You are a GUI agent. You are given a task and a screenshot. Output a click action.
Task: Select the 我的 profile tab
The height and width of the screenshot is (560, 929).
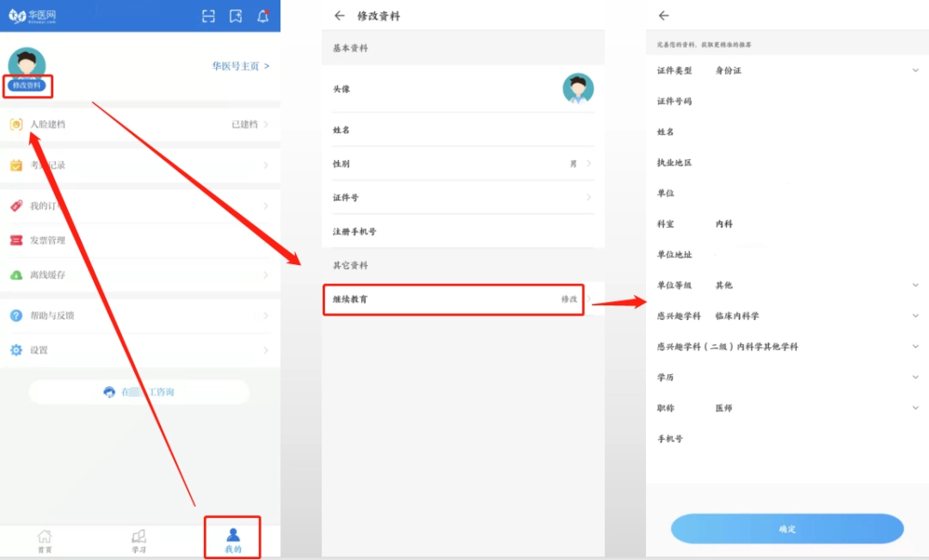(233, 540)
